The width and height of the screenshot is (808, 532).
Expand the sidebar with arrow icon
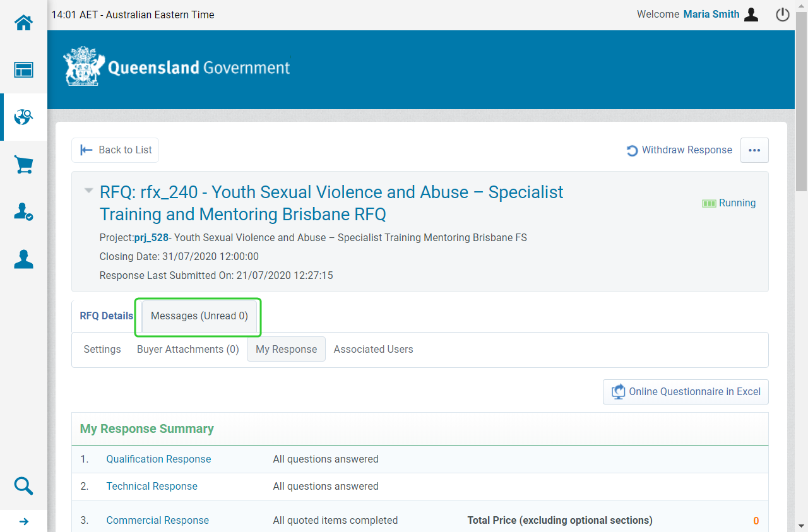click(x=23, y=521)
